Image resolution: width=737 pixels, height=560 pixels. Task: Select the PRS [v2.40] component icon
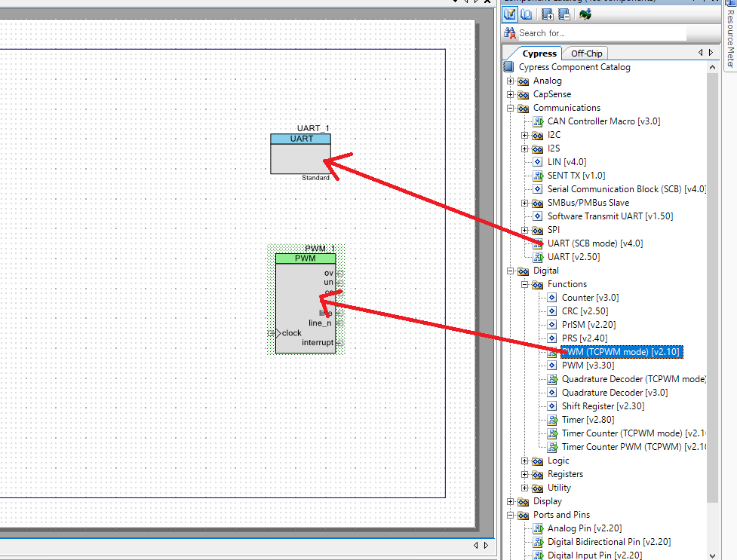(552, 338)
